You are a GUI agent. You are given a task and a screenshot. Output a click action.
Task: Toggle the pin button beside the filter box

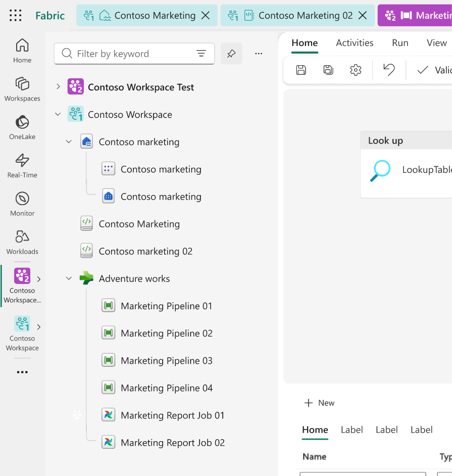click(x=231, y=54)
